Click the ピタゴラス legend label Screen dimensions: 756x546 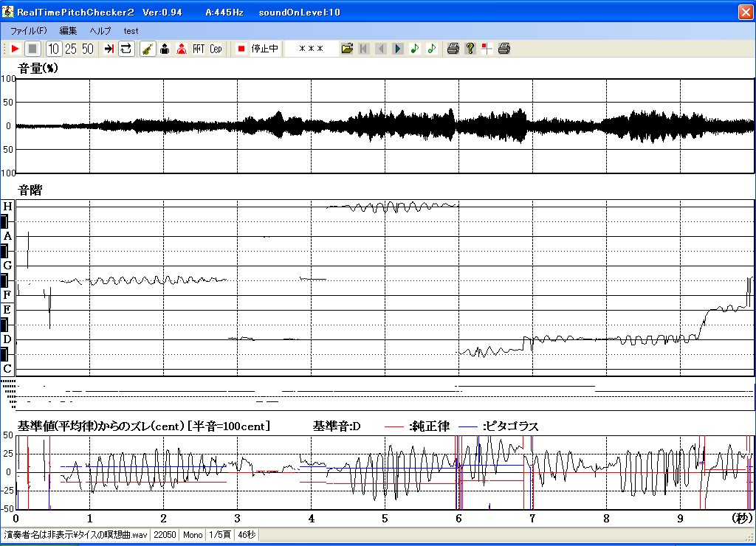pos(511,426)
